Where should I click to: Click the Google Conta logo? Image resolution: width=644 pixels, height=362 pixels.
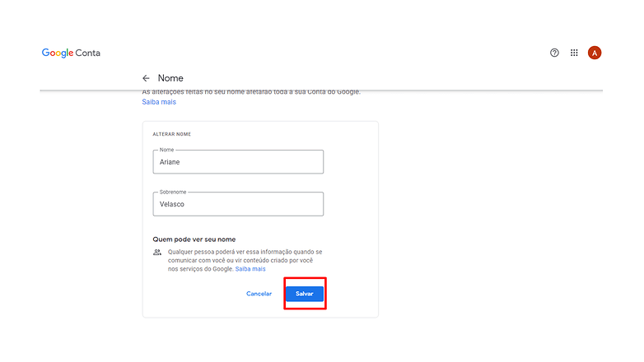[x=71, y=53]
